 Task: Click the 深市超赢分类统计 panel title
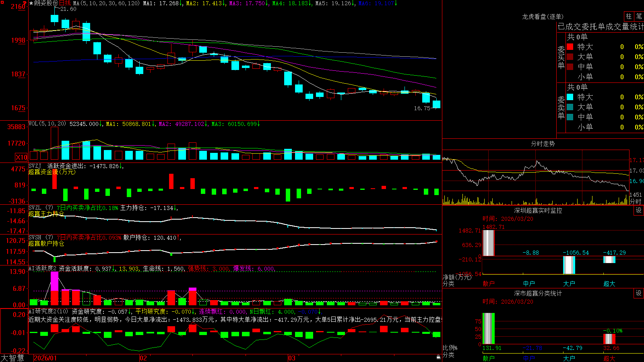tap(538, 293)
